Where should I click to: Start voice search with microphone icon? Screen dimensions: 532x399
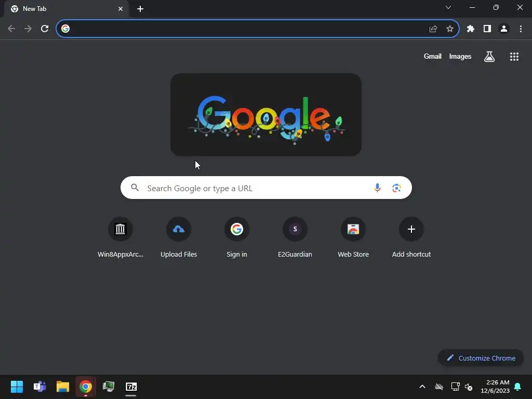coord(377,188)
